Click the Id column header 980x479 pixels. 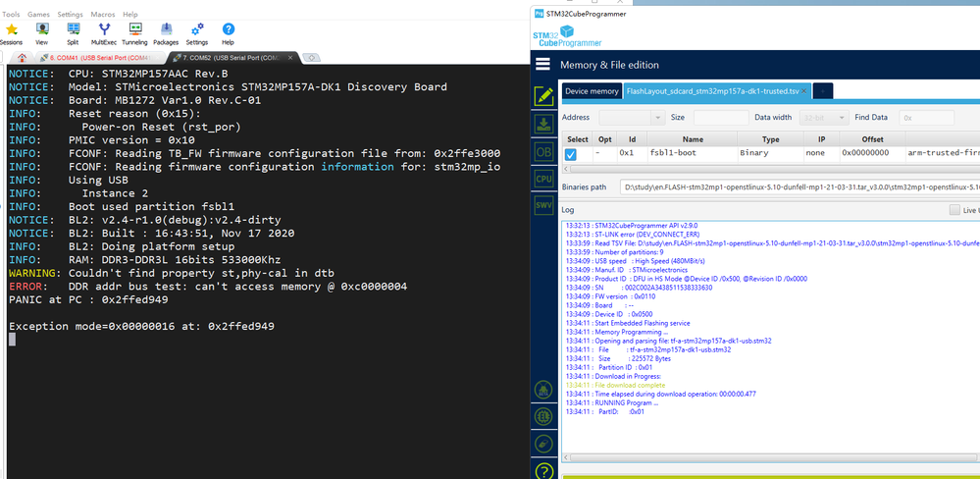point(631,138)
